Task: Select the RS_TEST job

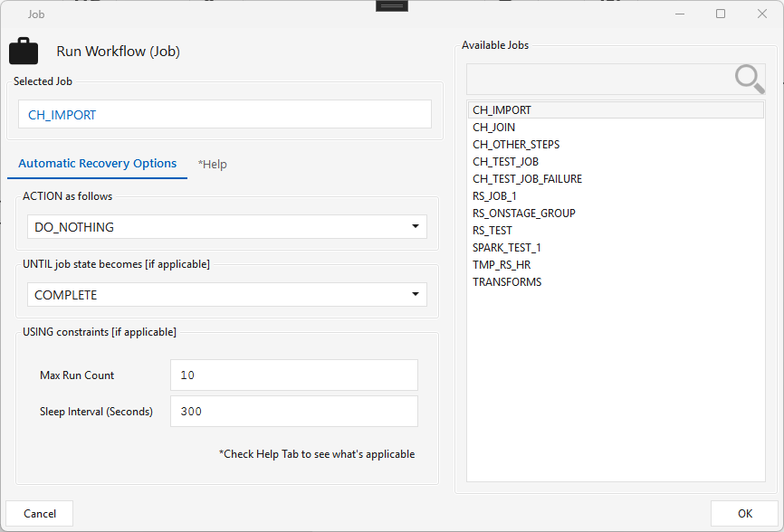Action: [x=616, y=231]
